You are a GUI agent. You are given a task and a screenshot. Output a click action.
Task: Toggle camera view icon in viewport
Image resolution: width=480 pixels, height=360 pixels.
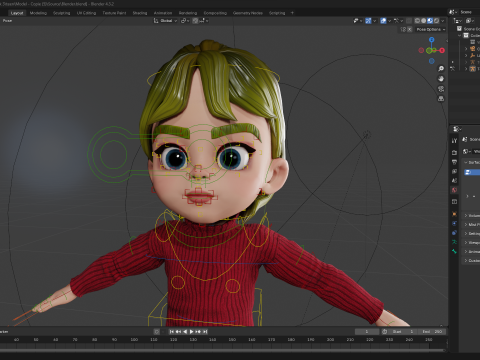click(441, 89)
